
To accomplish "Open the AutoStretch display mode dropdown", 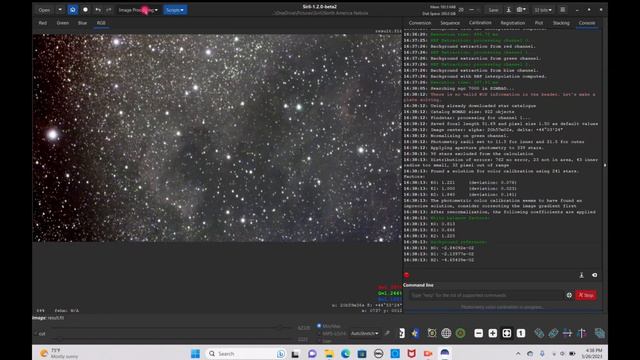I will click(x=364, y=333).
